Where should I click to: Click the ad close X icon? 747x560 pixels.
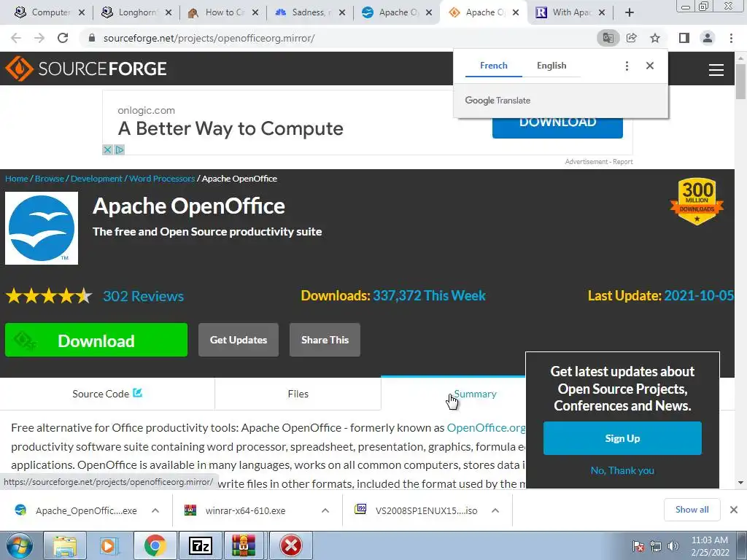[107, 150]
